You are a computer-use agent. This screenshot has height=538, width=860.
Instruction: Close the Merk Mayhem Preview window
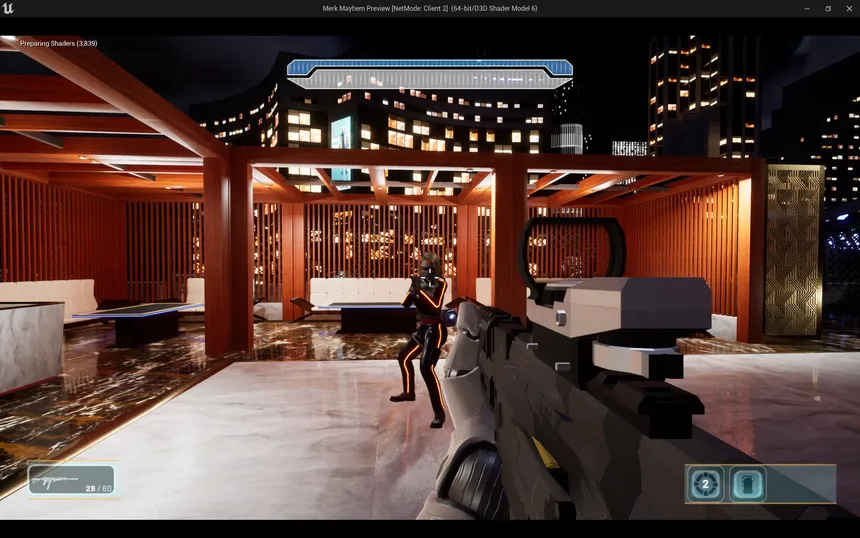coord(849,8)
